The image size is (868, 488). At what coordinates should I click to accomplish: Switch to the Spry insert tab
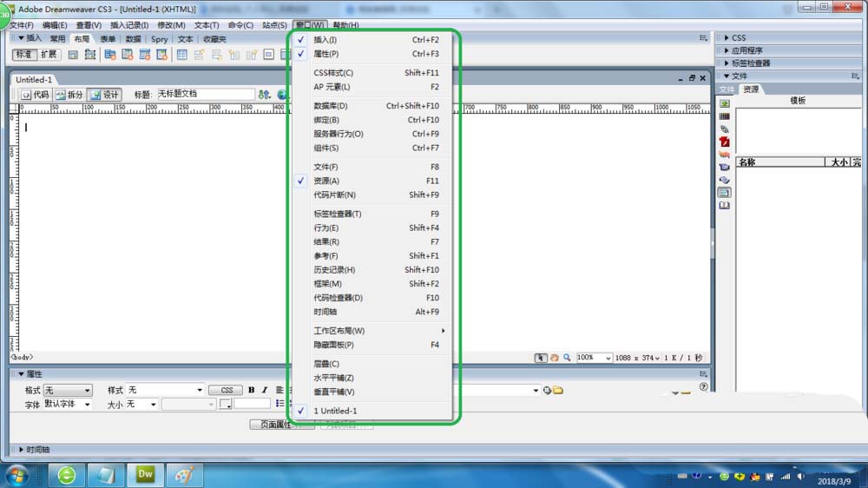click(160, 39)
